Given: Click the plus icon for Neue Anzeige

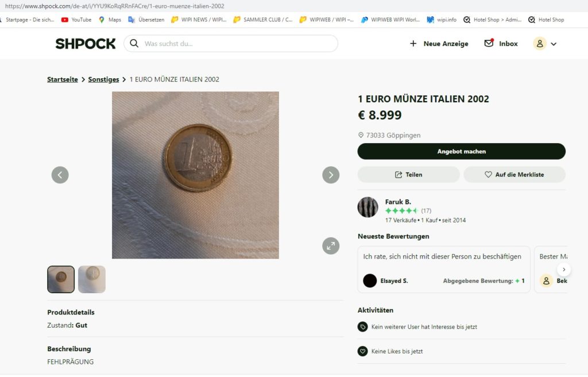Looking at the screenshot, I should coord(413,43).
